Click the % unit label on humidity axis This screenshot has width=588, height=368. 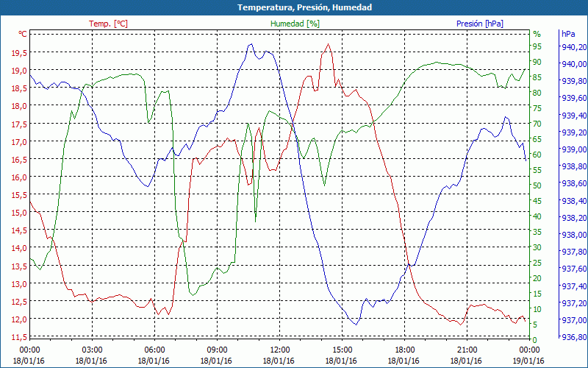[x=537, y=34]
